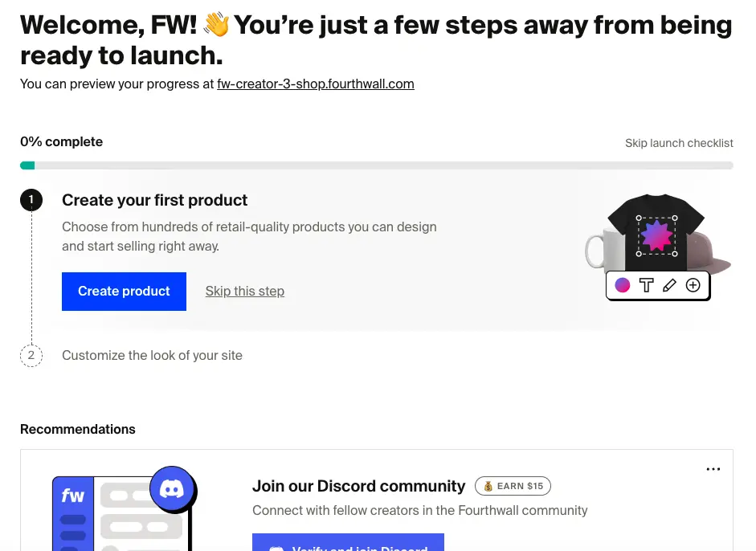Image resolution: width=756 pixels, height=551 pixels.
Task: Select the Text tool on the design toolbar
Action: coord(646,285)
